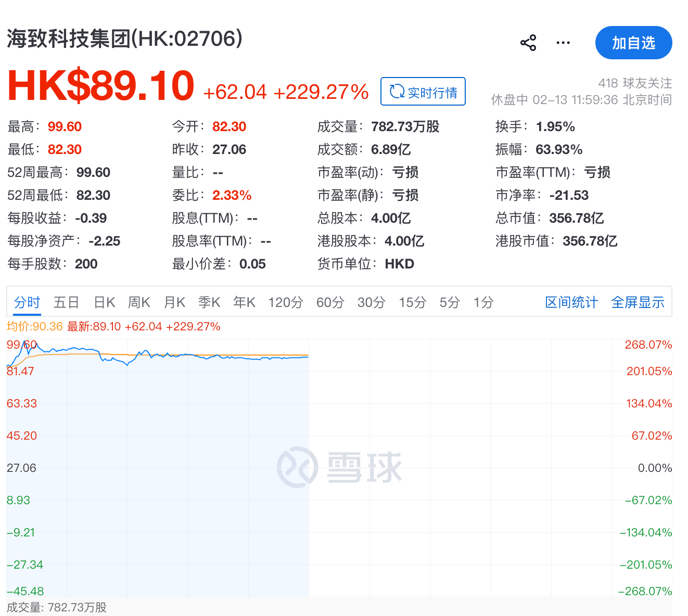Show the 年K chart
The height and width of the screenshot is (616, 688).
click(x=244, y=302)
